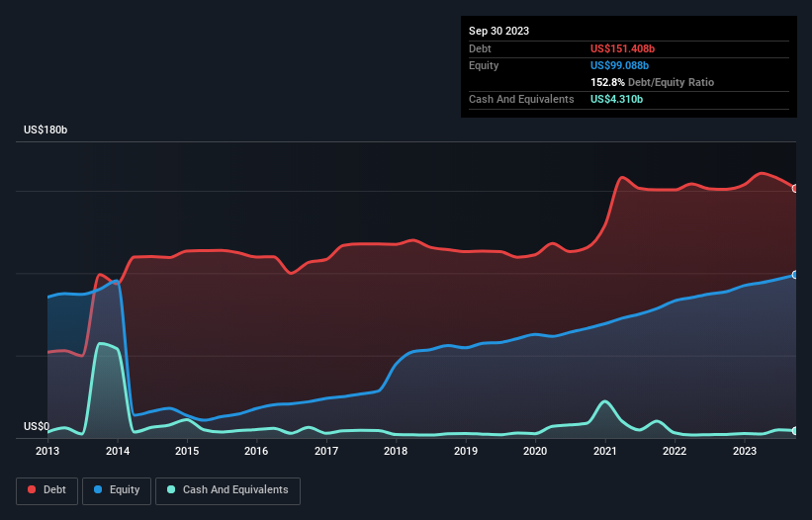Click the 2013 x-axis label
Screen dimensions: 812x520
(47, 451)
